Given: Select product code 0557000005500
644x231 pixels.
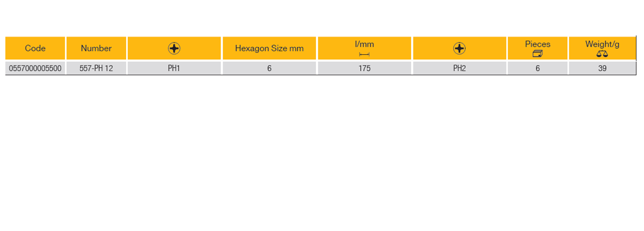Looking at the screenshot, I should [x=35, y=69].
